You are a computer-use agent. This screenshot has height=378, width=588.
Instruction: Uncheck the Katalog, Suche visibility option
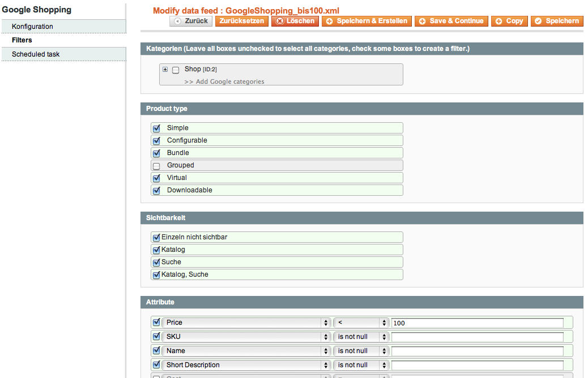[x=157, y=274]
